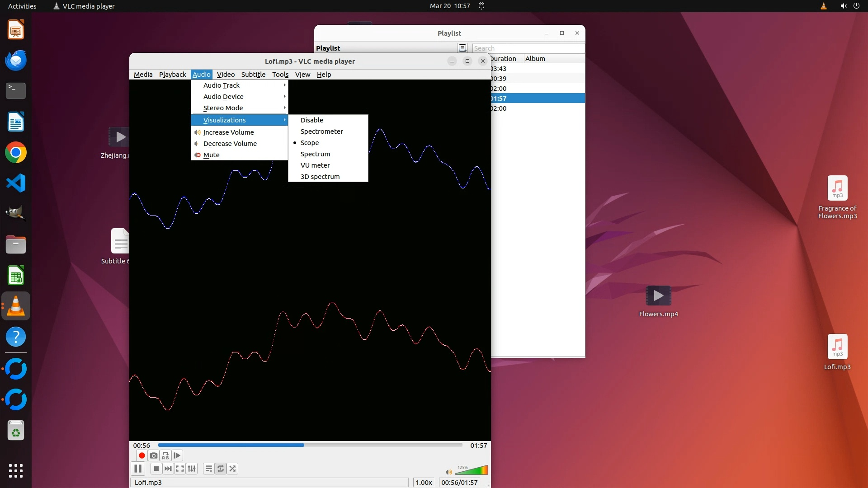Click the A-B loop button
Screen dimensions: 868x488
pyautogui.click(x=165, y=455)
